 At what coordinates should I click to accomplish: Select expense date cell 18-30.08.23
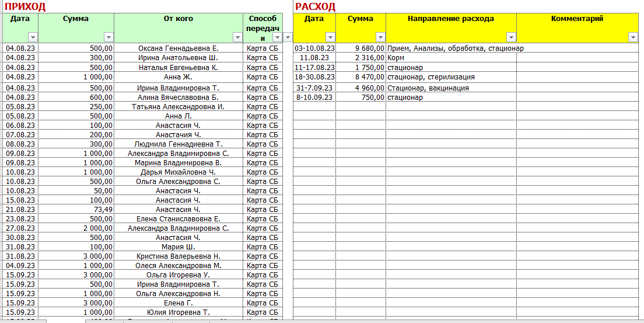click(315, 77)
